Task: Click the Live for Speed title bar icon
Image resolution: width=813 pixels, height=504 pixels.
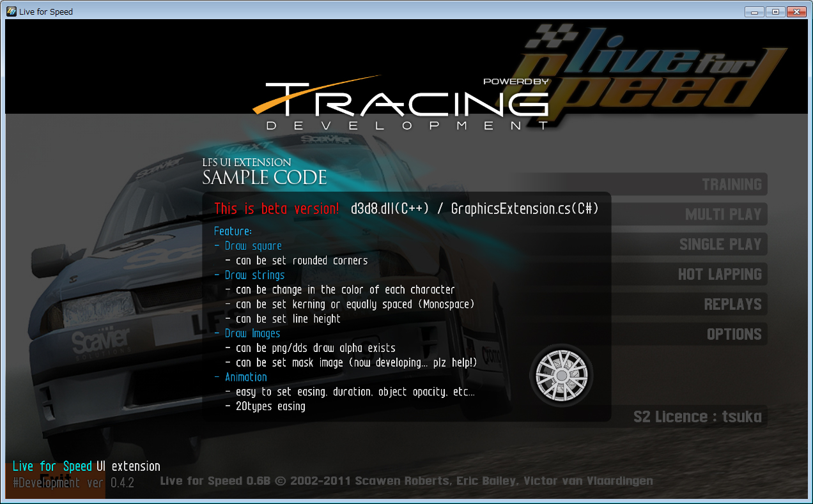Action: pyautogui.click(x=12, y=11)
